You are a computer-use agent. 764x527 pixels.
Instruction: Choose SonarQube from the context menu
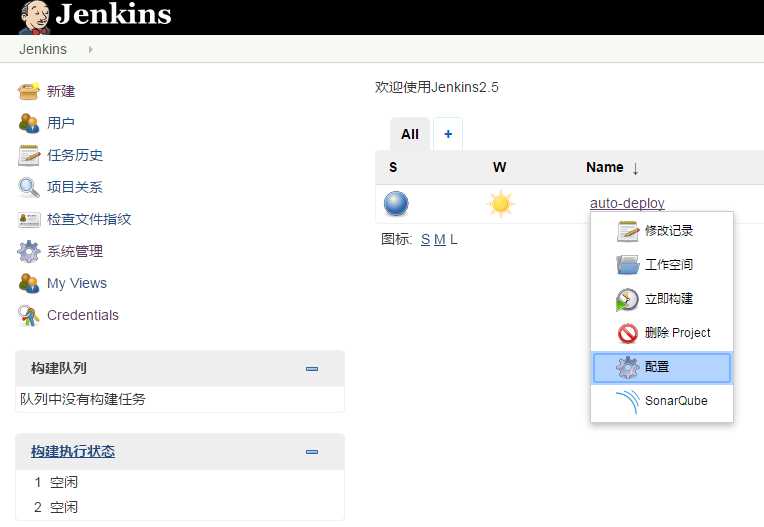[662, 401]
